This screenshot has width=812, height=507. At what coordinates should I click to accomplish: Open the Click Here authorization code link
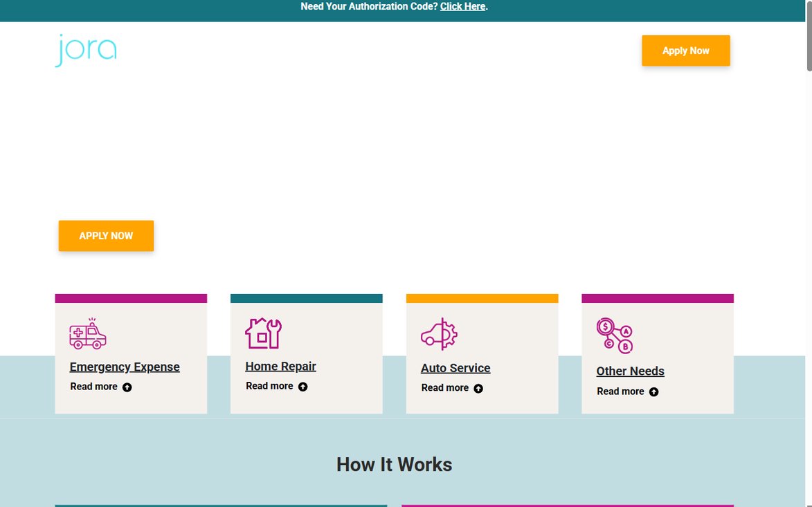pos(462,7)
